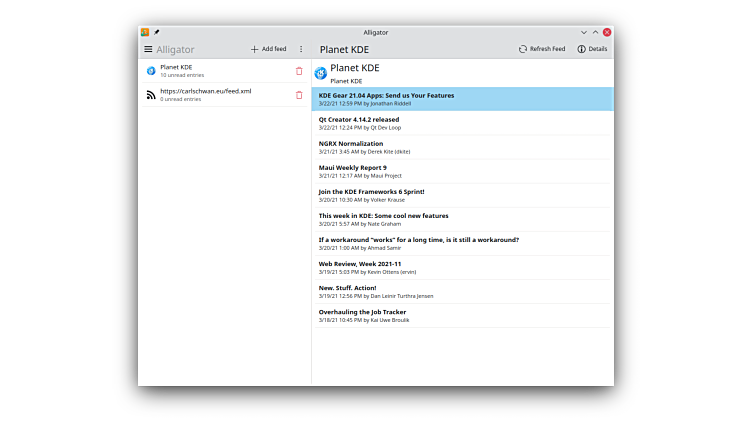Open Maui Weekly Report 9

click(x=352, y=167)
